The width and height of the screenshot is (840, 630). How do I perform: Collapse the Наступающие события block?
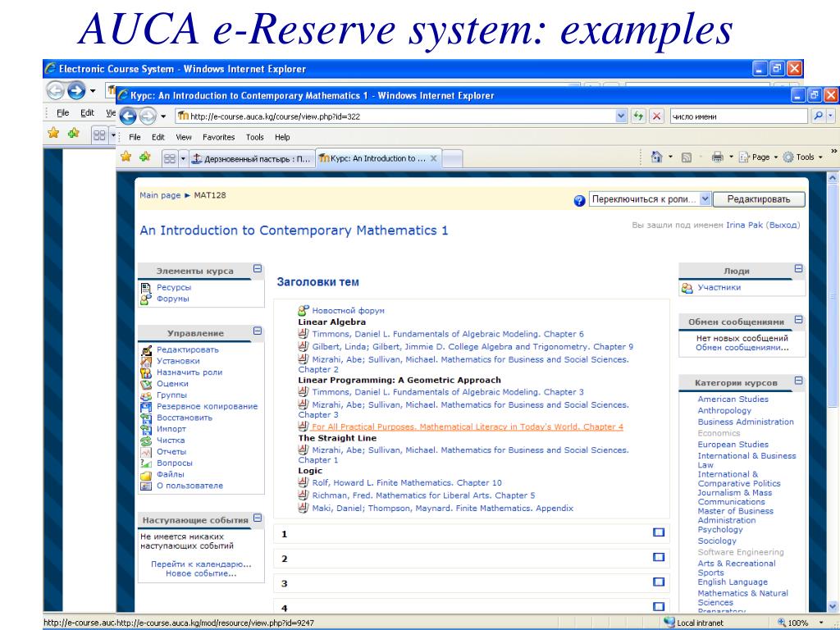pos(258,518)
